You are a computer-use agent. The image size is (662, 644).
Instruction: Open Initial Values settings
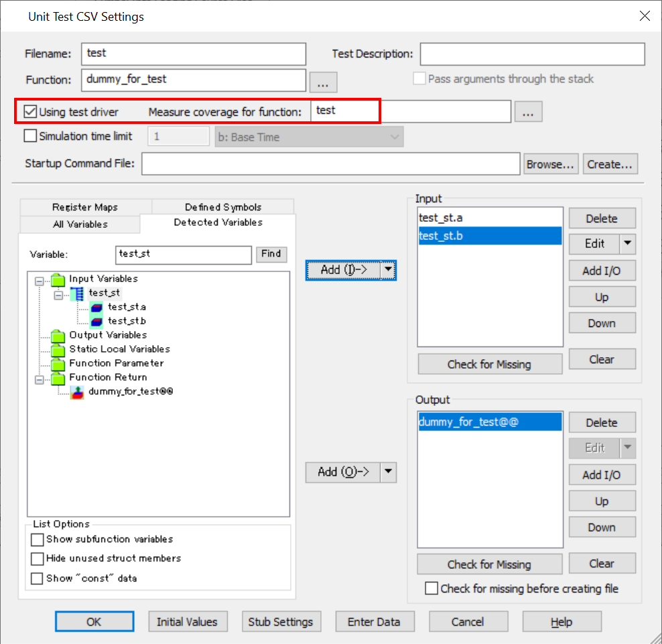(x=188, y=622)
